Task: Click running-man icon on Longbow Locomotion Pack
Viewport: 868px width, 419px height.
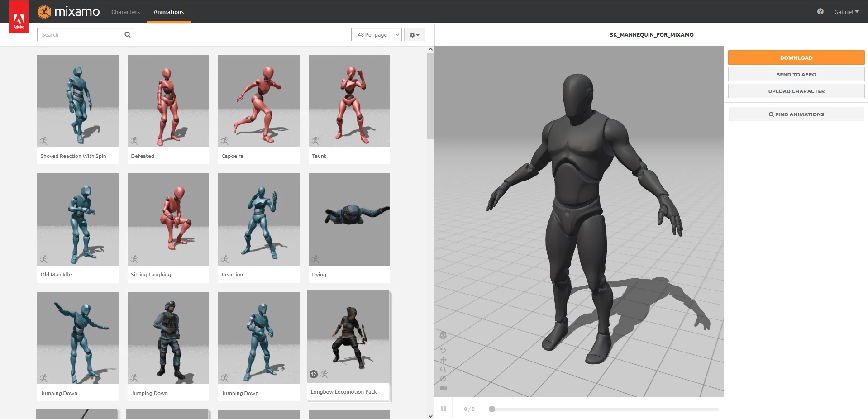Action: click(324, 374)
